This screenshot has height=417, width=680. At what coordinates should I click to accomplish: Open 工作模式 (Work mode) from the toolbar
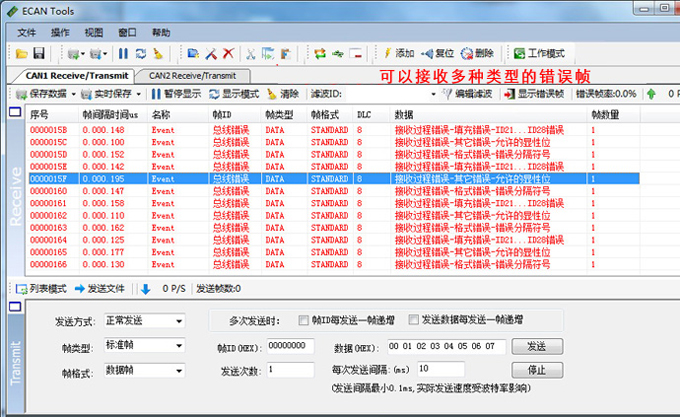click(539, 53)
